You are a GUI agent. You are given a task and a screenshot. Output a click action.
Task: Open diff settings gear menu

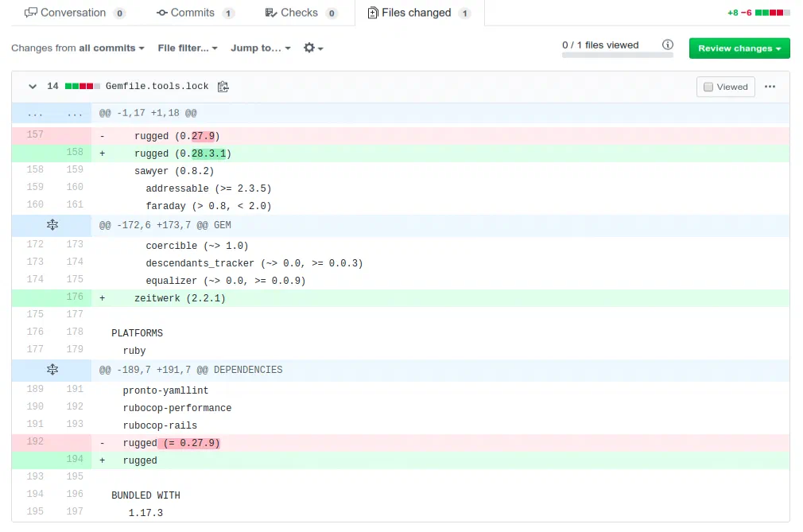pyautogui.click(x=313, y=49)
